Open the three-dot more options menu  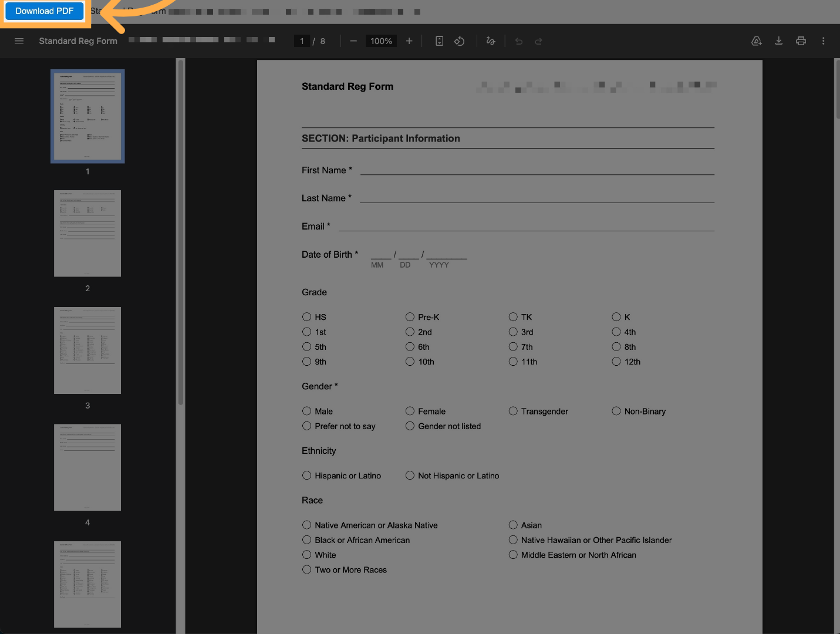coord(823,41)
